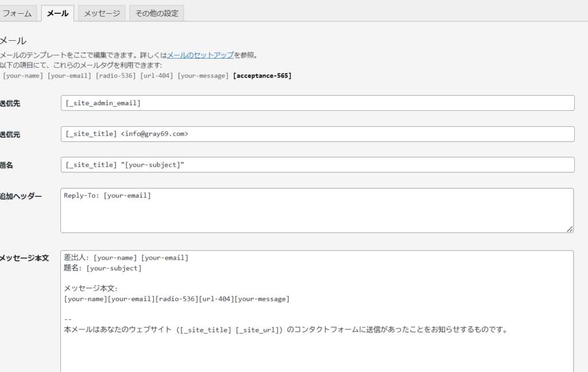This screenshot has width=588, height=372.
Task: Select the bold [acceptance-565] mail tag
Action: [262, 76]
